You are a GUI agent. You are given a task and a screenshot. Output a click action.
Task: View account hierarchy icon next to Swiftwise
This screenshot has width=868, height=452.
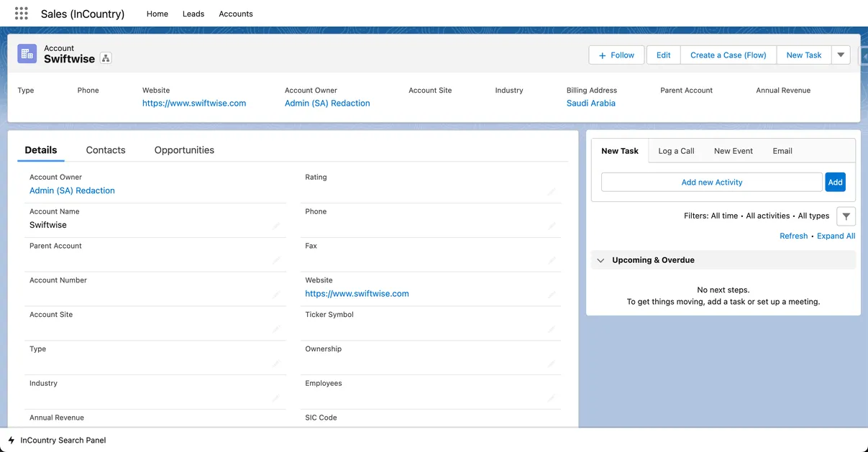click(106, 59)
